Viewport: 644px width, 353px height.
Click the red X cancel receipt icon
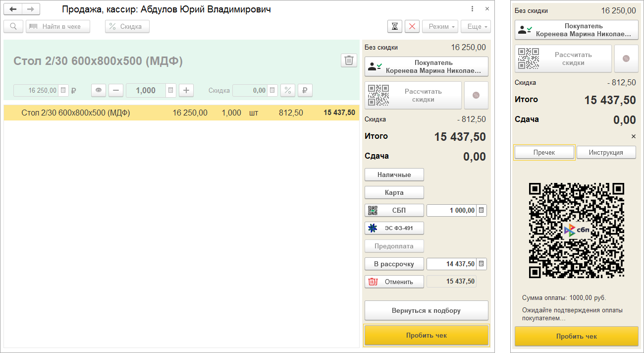pyautogui.click(x=412, y=26)
